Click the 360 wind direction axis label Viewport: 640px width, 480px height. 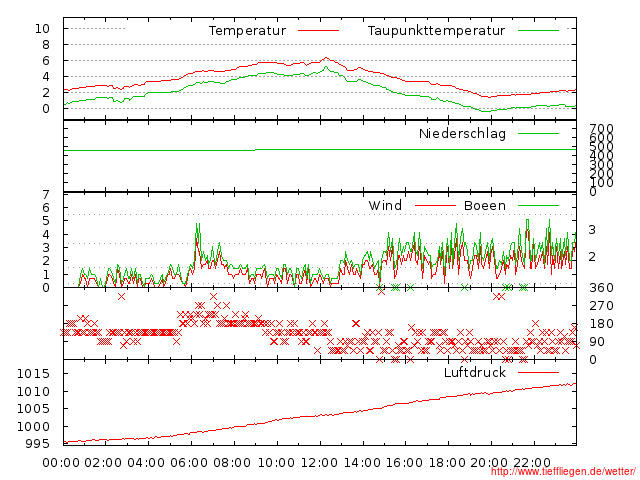(601, 288)
